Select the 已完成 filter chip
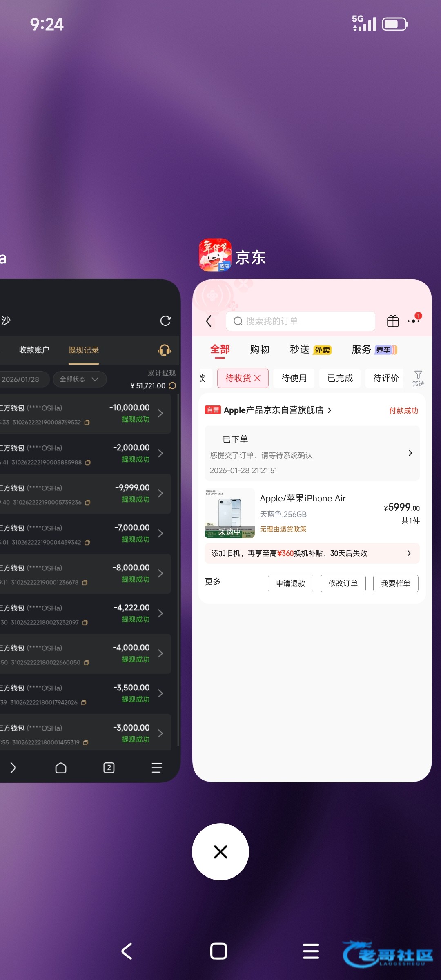Screen dimensions: 441x980 (x=340, y=378)
